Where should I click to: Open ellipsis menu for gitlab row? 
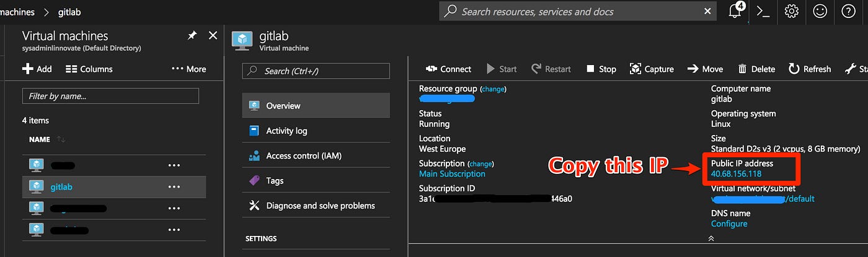pos(174,186)
